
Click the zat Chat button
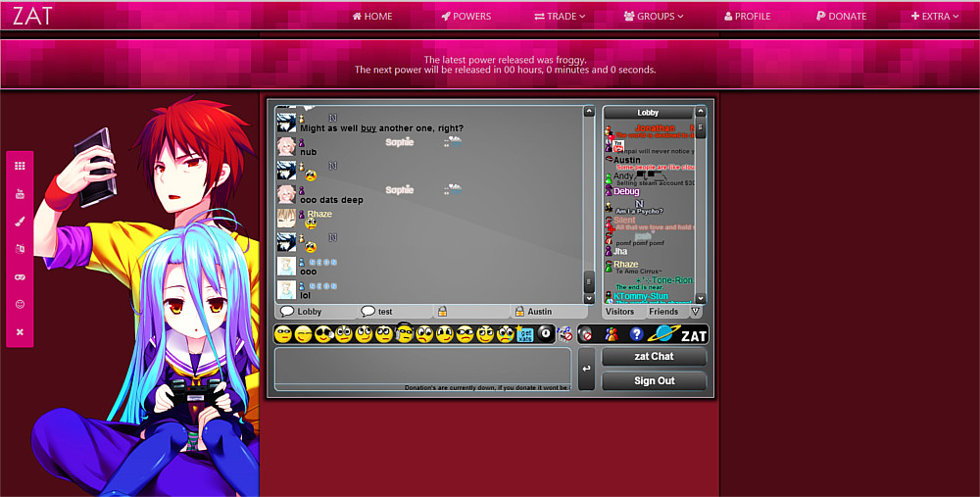654,357
